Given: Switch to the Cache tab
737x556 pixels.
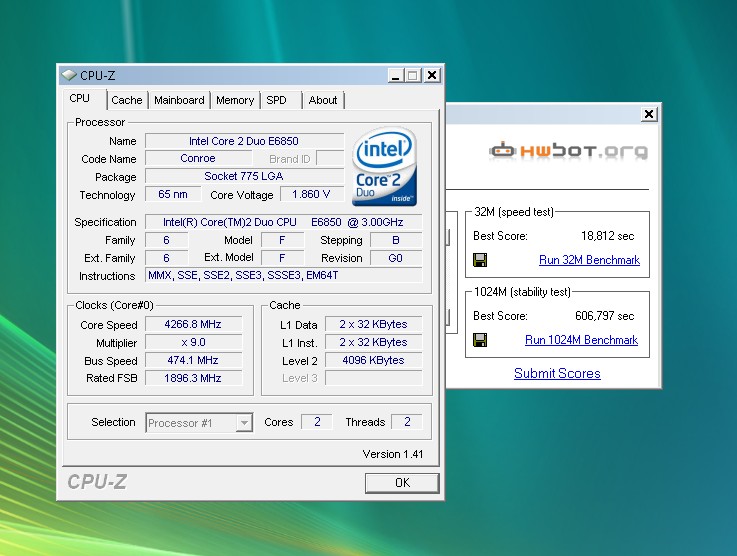Looking at the screenshot, I should pos(127,100).
